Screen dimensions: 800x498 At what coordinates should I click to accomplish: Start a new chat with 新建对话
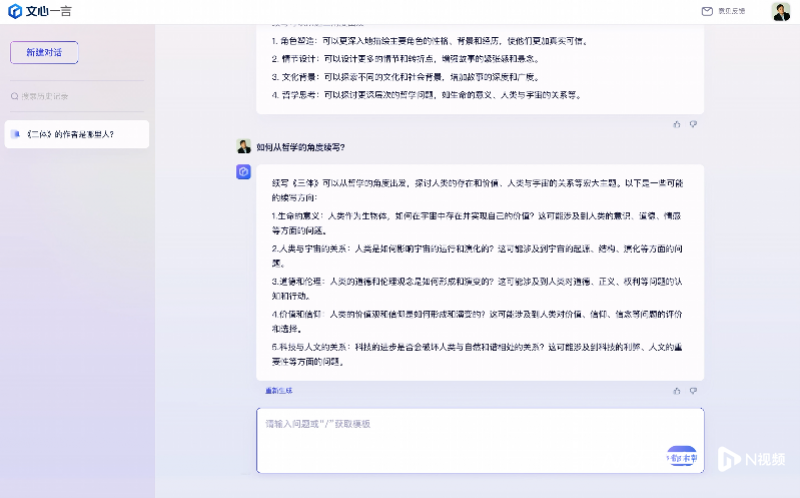44,52
